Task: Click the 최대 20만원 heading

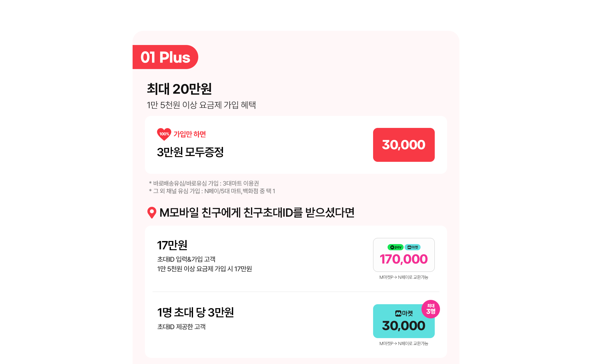Action: (179, 89)
